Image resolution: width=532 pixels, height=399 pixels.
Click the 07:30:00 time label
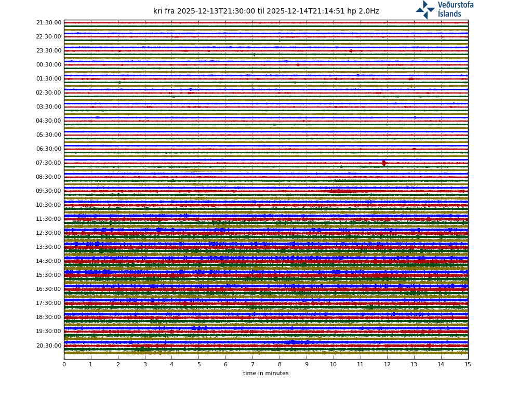(x=48, y=163)
